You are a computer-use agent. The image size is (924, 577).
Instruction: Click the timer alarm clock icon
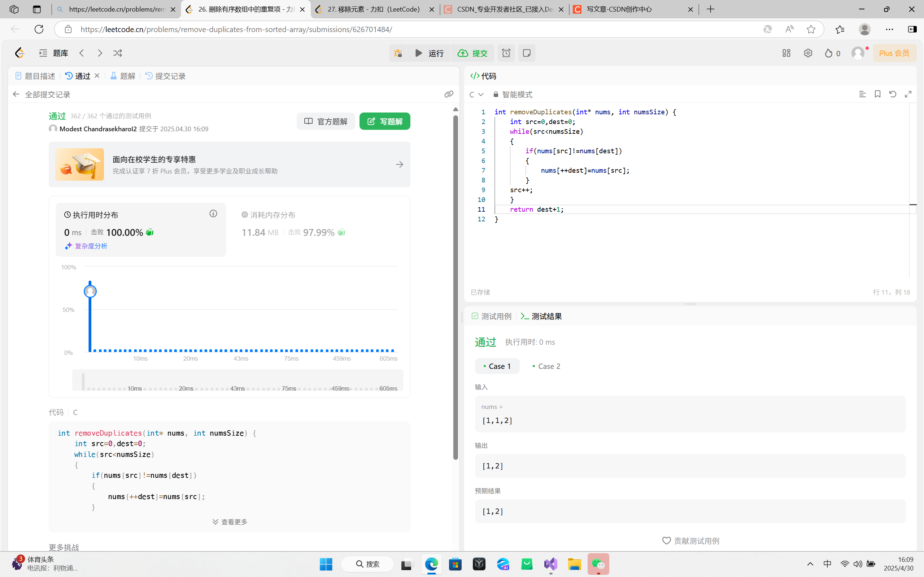click(506, 53)
